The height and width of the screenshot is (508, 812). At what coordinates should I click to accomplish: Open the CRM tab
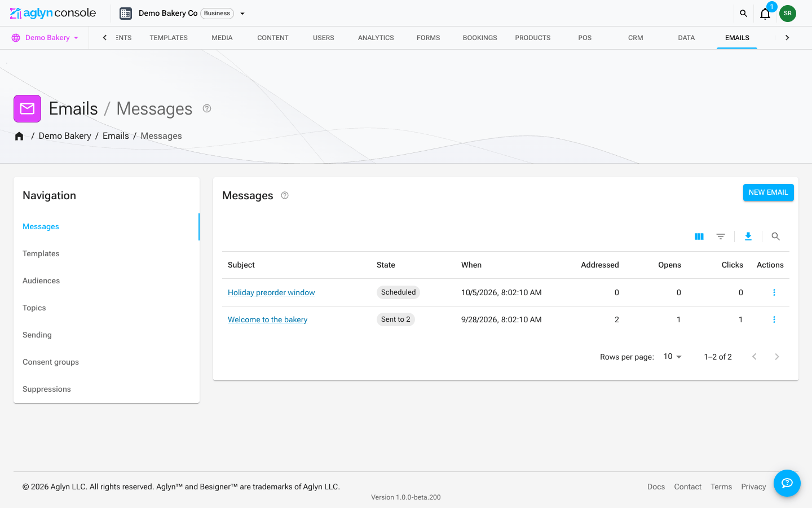tap(636, 38)
